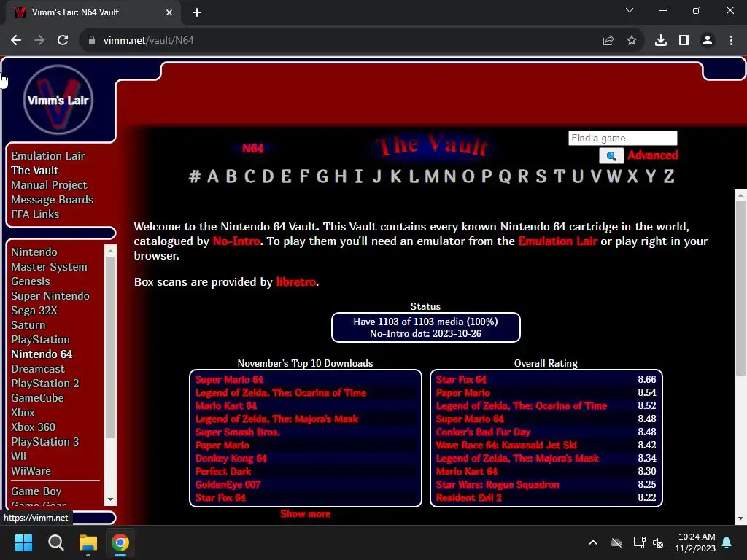The image size is (747, 560).
Task: Click the Vimm's Lair logo
Action: tap(58, 100)
